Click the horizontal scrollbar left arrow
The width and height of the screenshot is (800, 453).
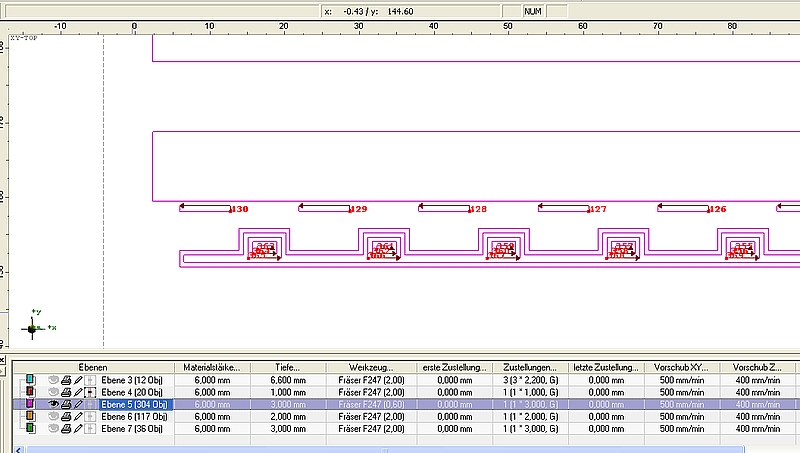[x=18, y=449]
